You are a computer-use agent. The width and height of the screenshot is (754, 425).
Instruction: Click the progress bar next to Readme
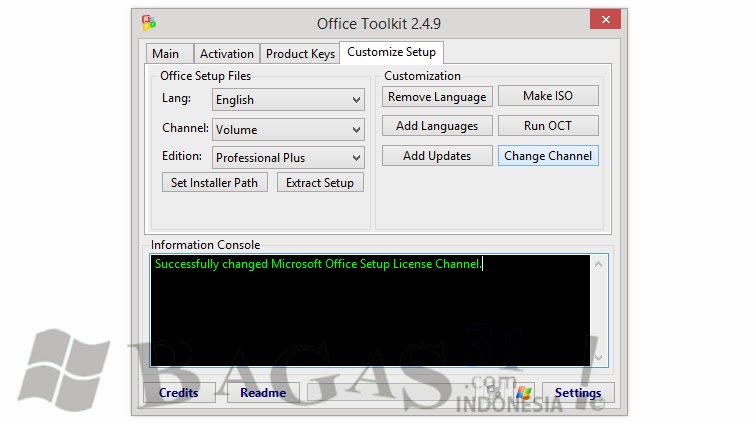391,392
